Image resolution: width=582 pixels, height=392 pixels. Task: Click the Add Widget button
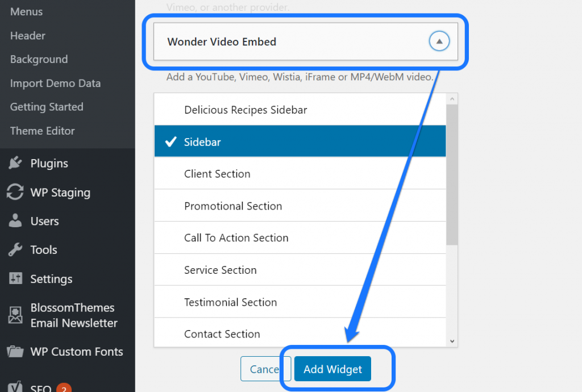pyautogui.click(x=332, y=369)
